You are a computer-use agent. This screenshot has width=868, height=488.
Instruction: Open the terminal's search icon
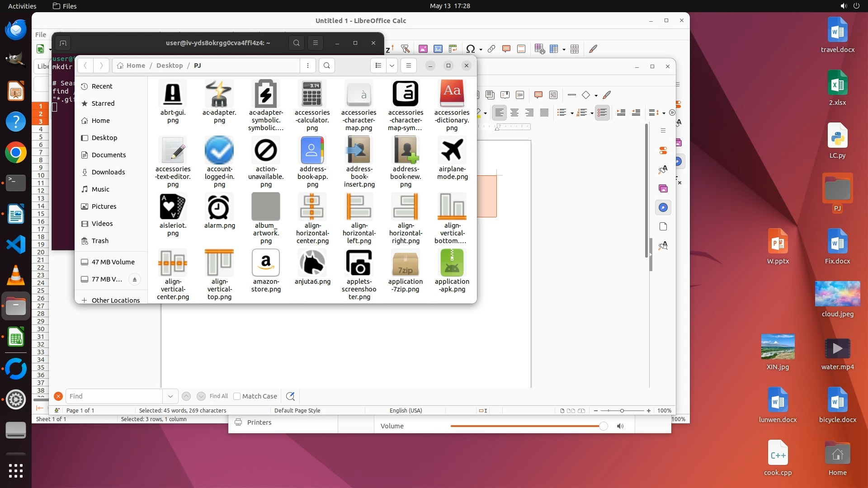296,43
